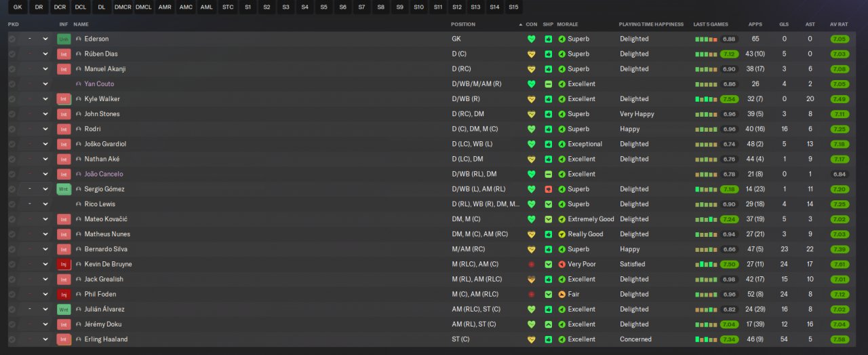The image size is (868, 355).
Task: Click Kyle Walker's match sharpness thumbs-up icon
Action: click(548, 98)
